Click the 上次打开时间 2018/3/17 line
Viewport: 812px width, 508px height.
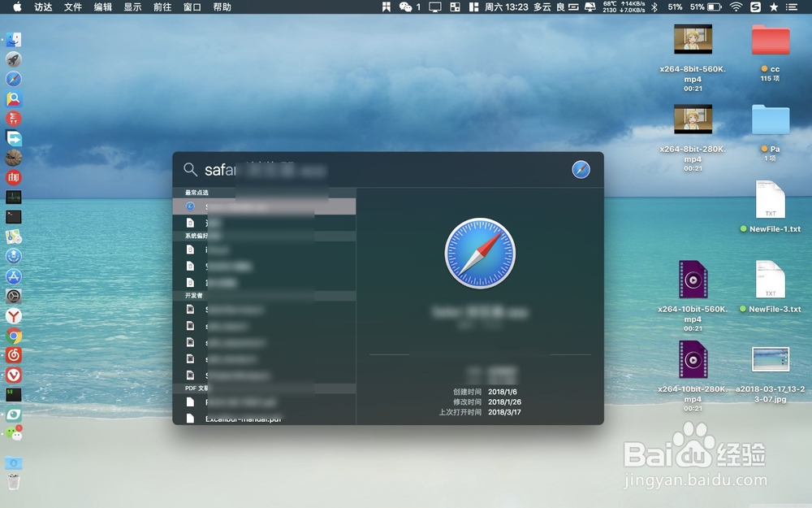click(x=480, y=412)
